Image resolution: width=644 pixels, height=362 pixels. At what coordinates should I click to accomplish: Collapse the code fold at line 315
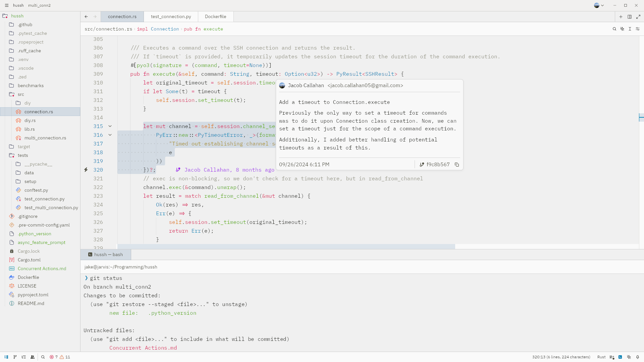coord(110,126)
